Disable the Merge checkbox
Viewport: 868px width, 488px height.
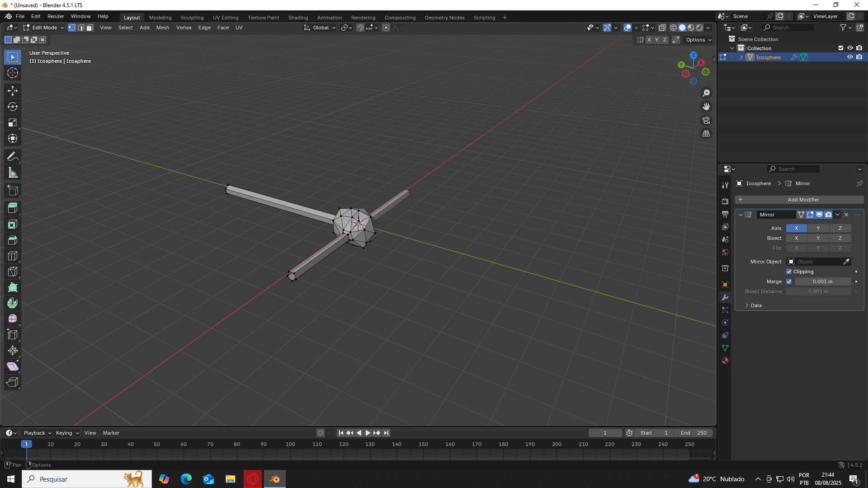click(x=789, y=282)
